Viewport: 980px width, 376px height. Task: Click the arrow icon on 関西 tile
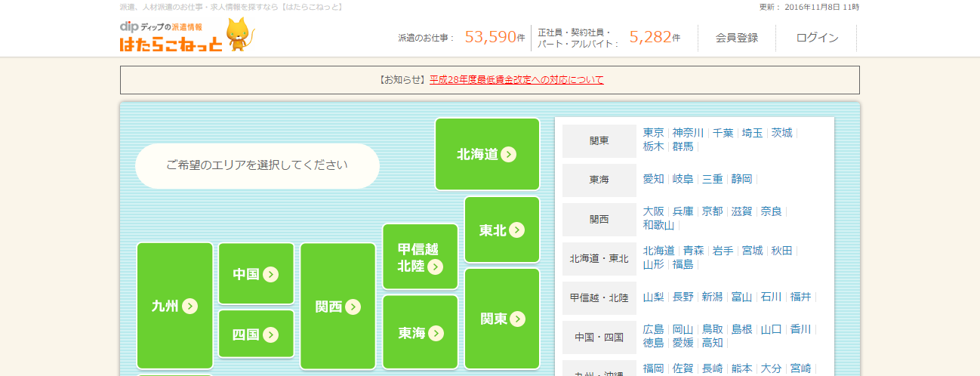pos(353,307)
